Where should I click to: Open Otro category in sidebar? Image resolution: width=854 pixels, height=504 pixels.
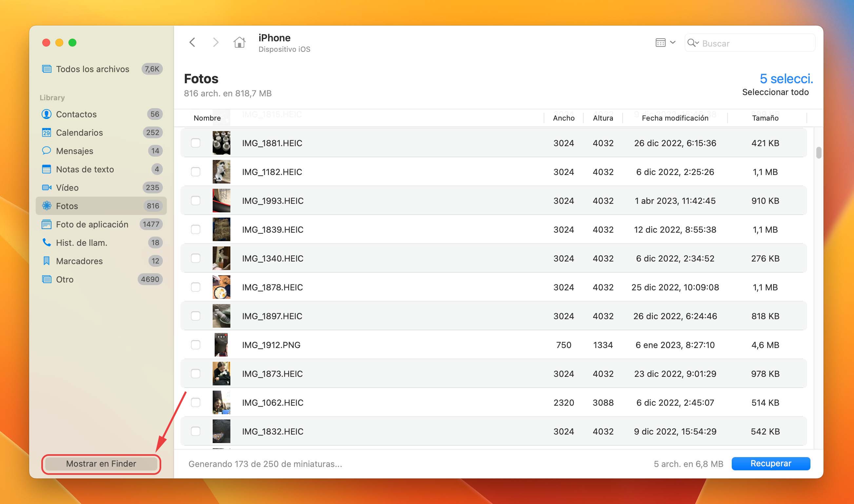click(x=101, y=279)
